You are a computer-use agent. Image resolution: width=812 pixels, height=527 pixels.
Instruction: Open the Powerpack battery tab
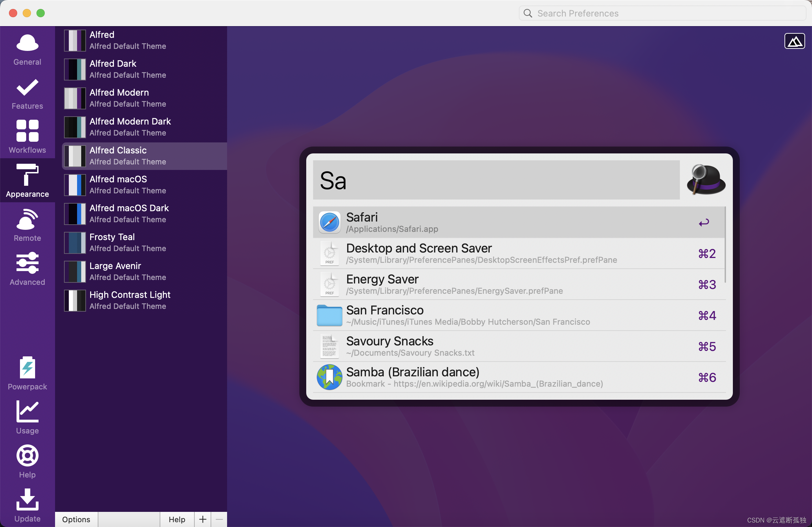click(x=27, y=374)
